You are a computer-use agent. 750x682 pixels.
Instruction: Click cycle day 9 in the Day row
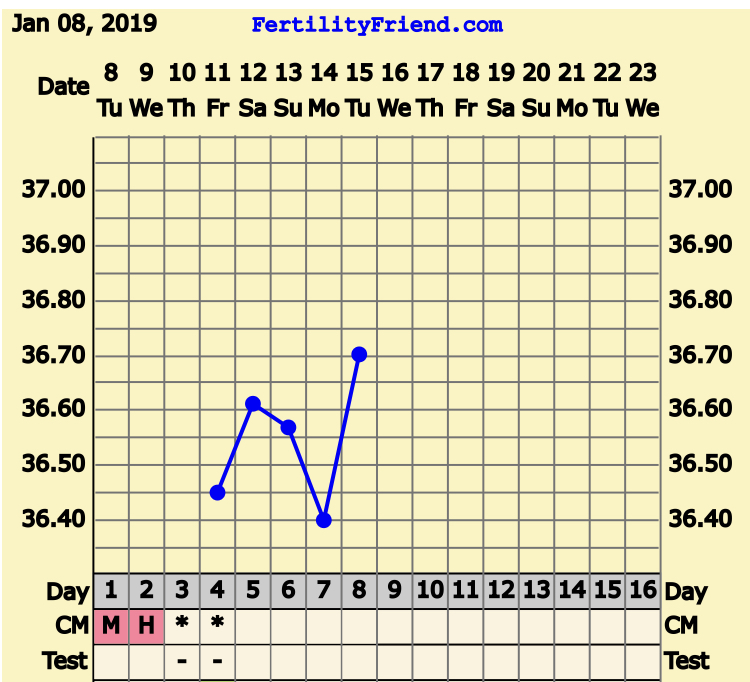click(x=394, y=591)
